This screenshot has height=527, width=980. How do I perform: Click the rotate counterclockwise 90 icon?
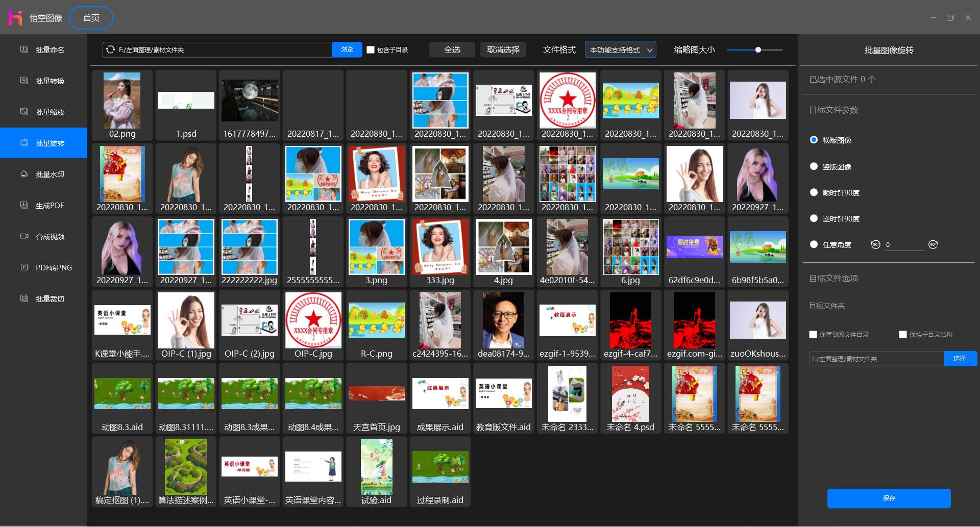point(875,244)
